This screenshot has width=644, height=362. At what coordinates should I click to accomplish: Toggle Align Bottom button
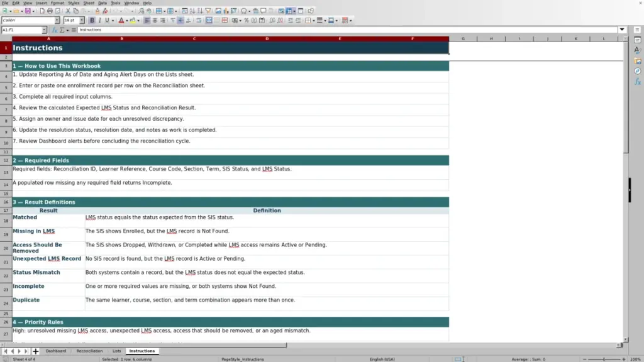click(188, 20)
